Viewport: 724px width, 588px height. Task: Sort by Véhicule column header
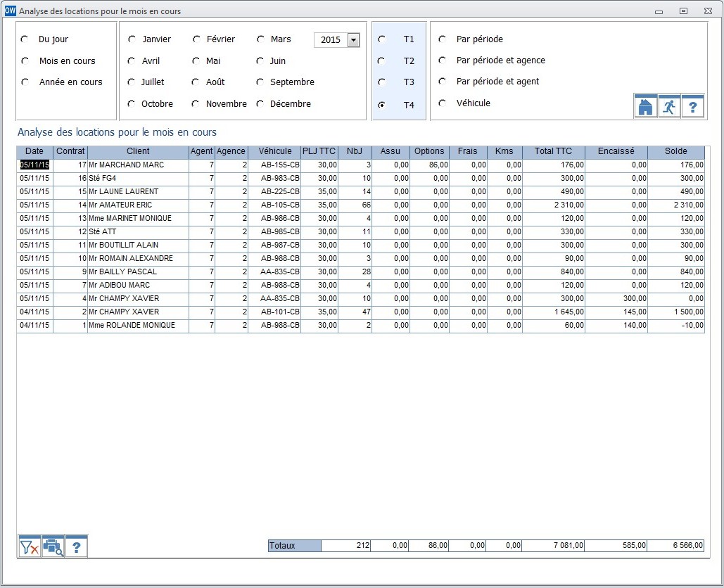coord(274,151)
